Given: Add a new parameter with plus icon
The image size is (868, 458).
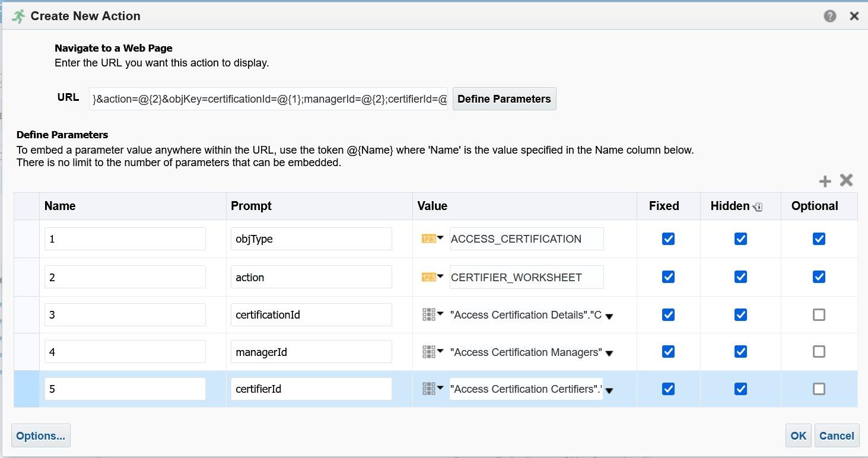Looking at the screenshot, I should click(x=825, y=181).
